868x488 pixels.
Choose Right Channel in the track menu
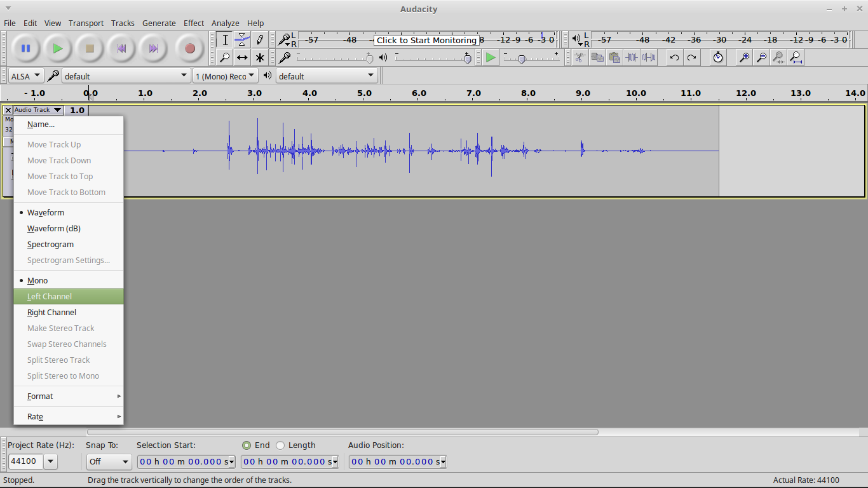(x=51, y=312)
